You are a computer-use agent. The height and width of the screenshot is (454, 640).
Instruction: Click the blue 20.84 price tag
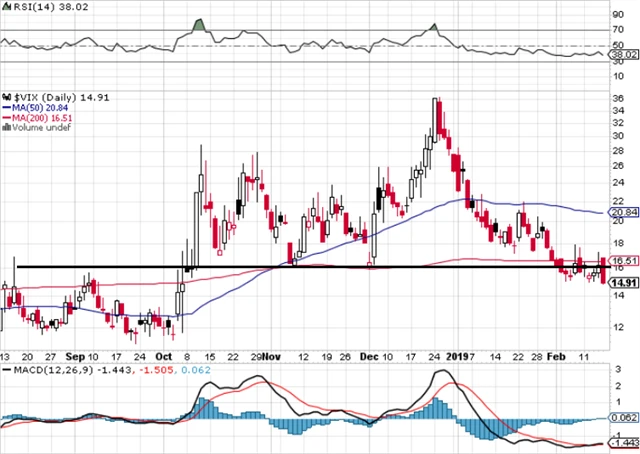point(622,213)
